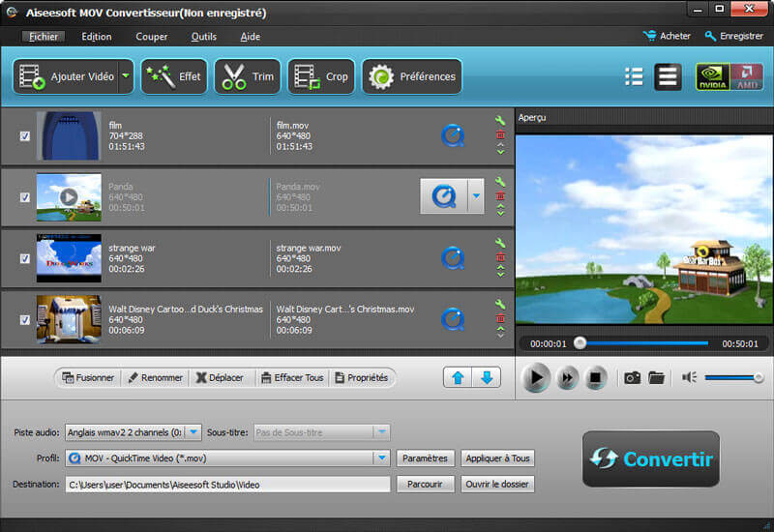Screen dimensions: 774x532
Task: Open Préférences gear settings
Action: click(x=411, y=76)
